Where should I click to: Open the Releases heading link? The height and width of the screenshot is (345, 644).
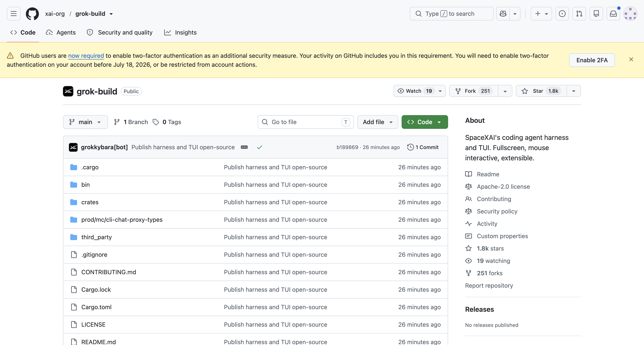479,309
